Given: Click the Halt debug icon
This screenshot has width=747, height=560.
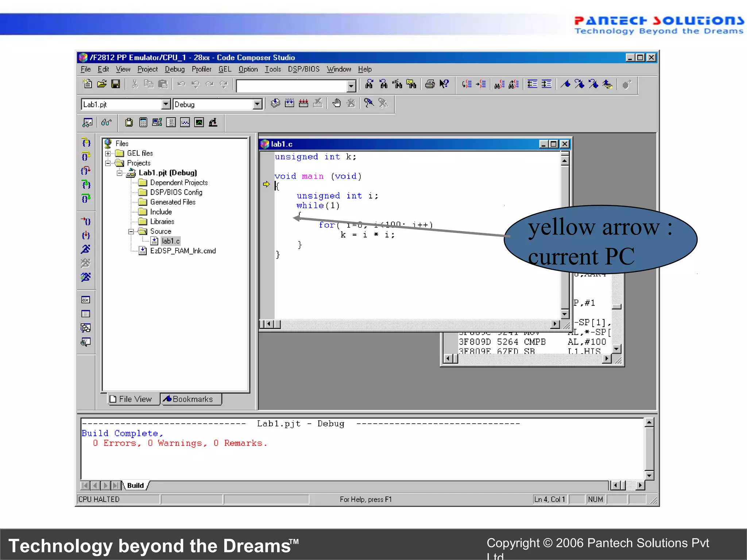Looking at the screenshot, I should tap(86, 263).
